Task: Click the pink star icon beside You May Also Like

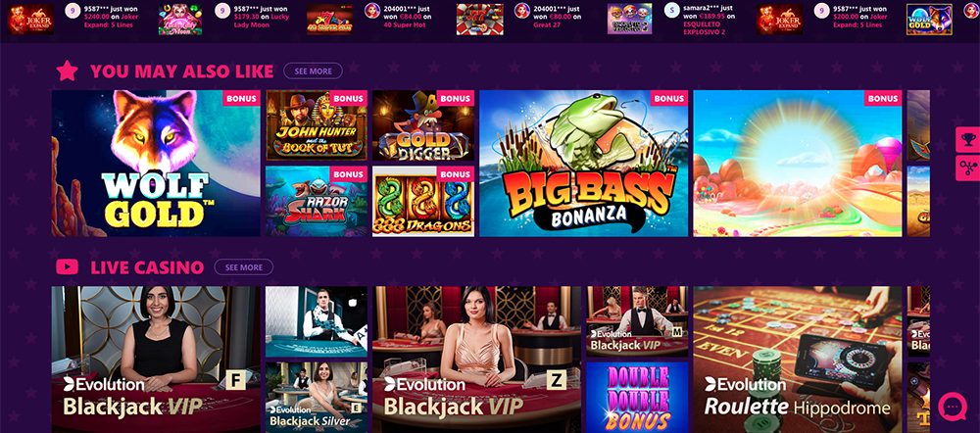Action: 67,72
